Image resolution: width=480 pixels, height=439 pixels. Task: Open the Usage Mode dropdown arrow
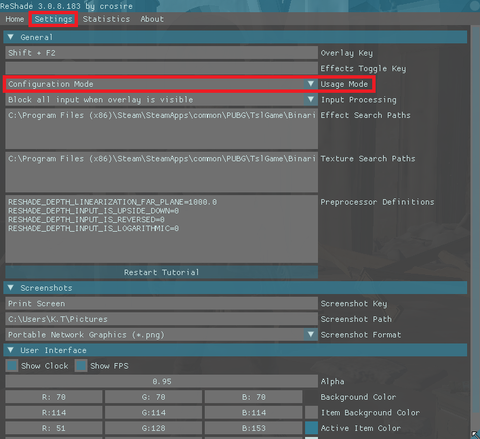coord(311,84)
